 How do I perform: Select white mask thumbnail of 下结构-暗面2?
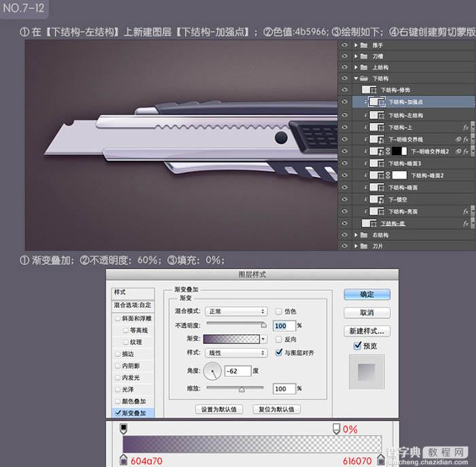coord(399,175)
